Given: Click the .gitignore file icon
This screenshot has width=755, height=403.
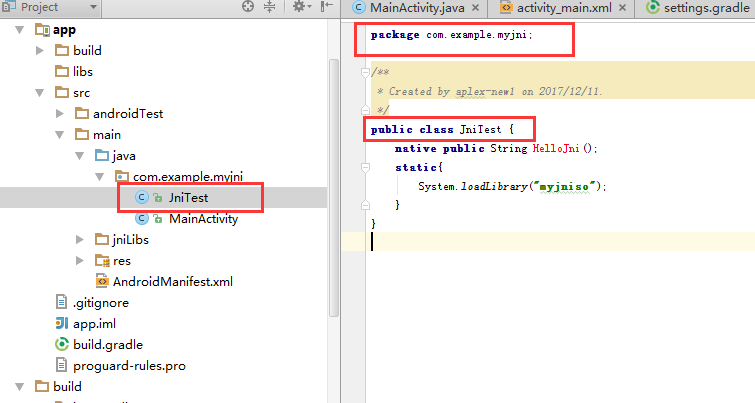Looking at the screenshot, I should click(x=61, y=302).
